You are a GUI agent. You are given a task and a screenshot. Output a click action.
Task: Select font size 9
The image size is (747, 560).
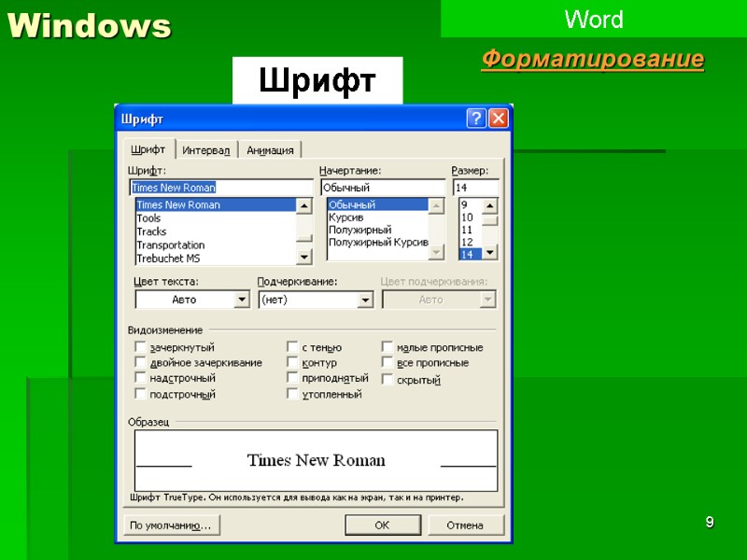point(471,204)
